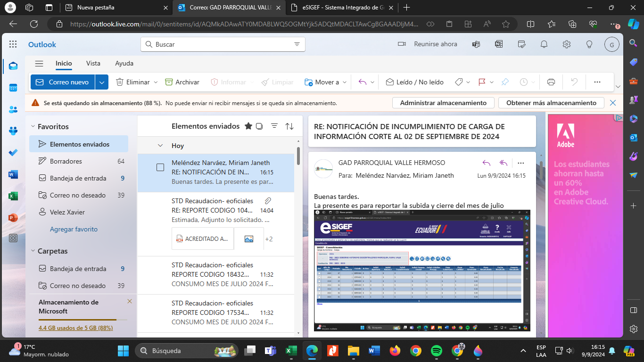Open the Vista ribbon tab

pyautogui.click(x=93, y=63)
